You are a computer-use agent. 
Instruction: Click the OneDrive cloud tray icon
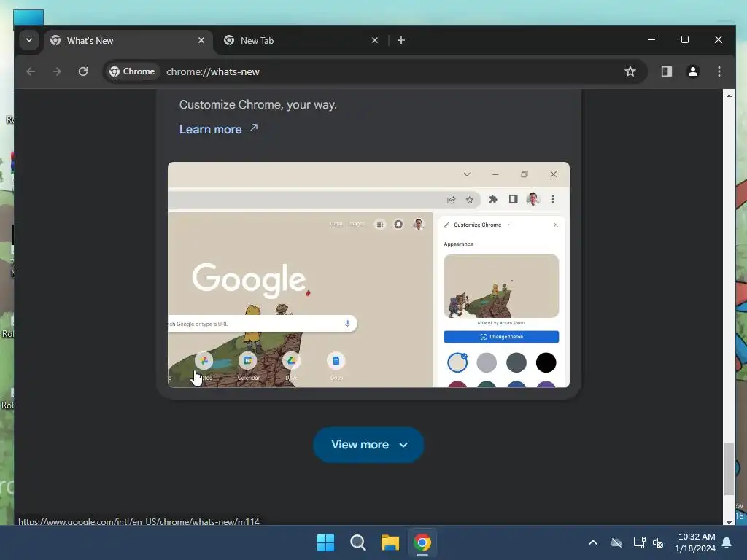pyautogui.click(x=616, y=542)
